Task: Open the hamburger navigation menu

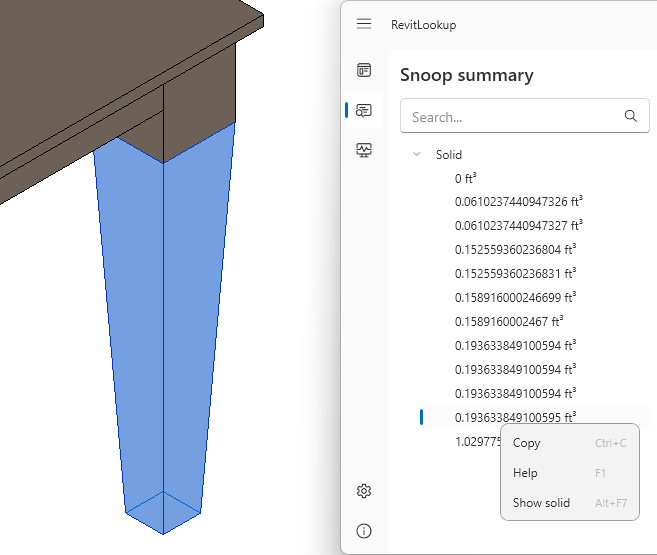Action: 364,24
